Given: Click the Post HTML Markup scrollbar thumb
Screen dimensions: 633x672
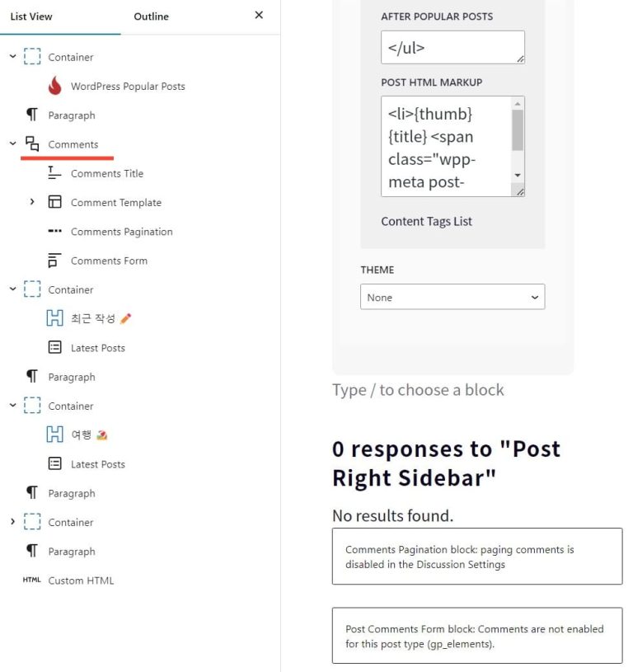Looking at the screenshot, I should point(518,130).
